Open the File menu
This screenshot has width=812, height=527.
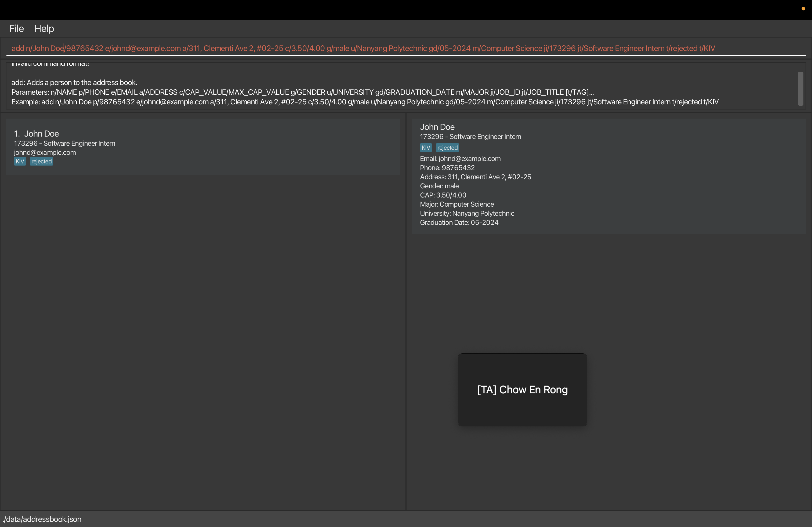click(x=16, y=29)
